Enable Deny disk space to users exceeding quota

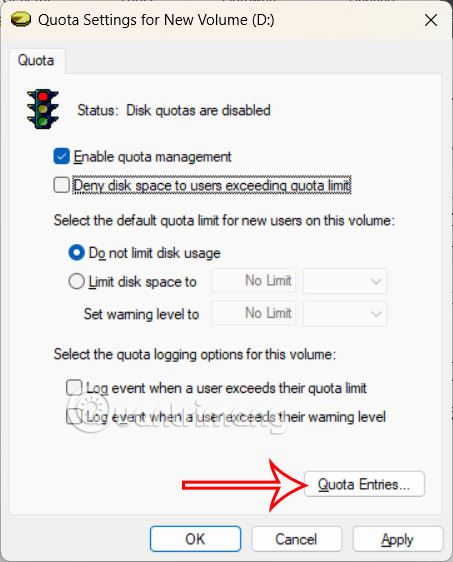tap(61, 185)
